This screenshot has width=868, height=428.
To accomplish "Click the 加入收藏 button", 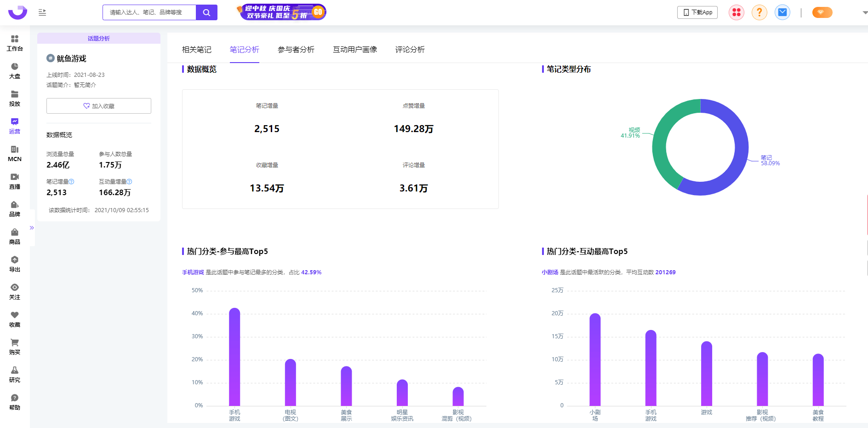I will [99, 106].
